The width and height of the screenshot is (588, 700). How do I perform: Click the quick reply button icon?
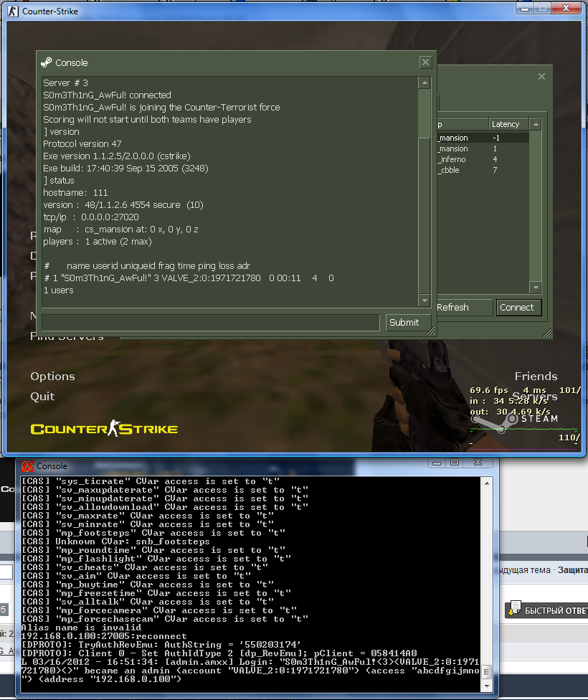[516, 608]
